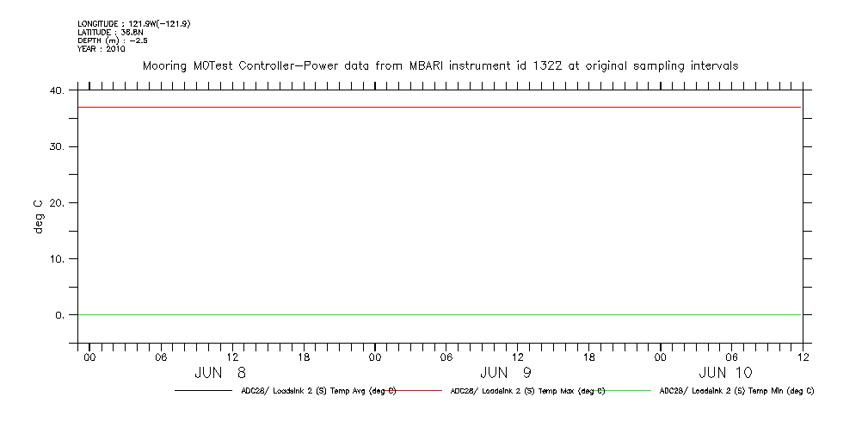This screenshot has height=434, width=868.
Task: Click the 20. y-axis tick label
Action: pyautogui.click(x=58, y=203)
